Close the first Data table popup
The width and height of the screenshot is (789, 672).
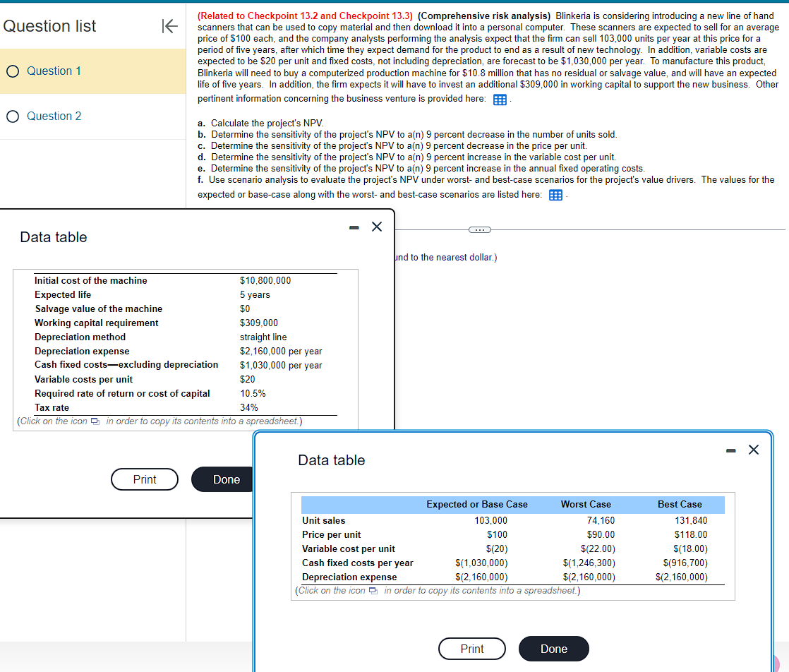click(x=376, y=226)
